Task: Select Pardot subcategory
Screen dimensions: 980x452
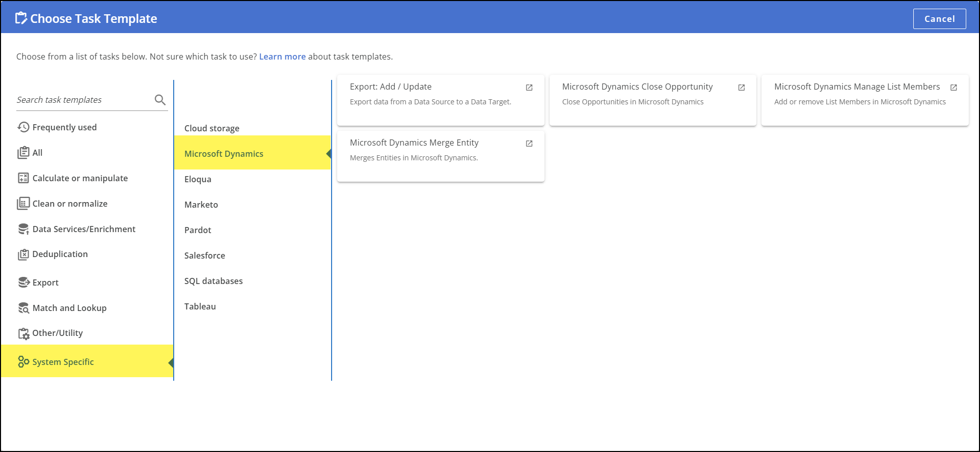Action: pyautogui.click(x=198, y=230)
